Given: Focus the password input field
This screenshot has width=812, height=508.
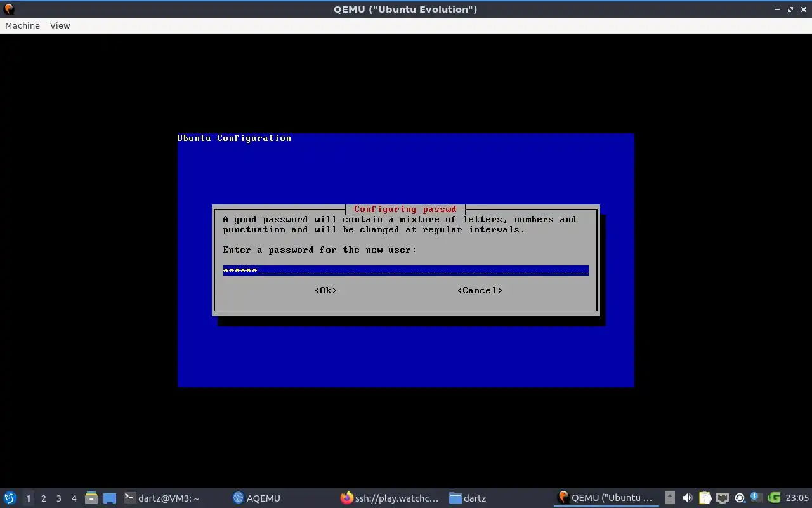Looking at the screenshot, I should pos(405,271).
